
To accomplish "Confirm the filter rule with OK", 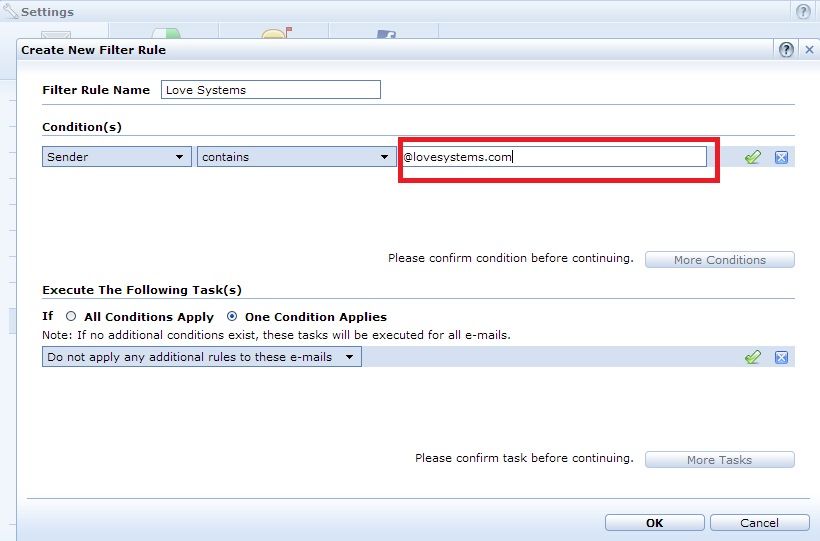I will (x=654, y=523).
